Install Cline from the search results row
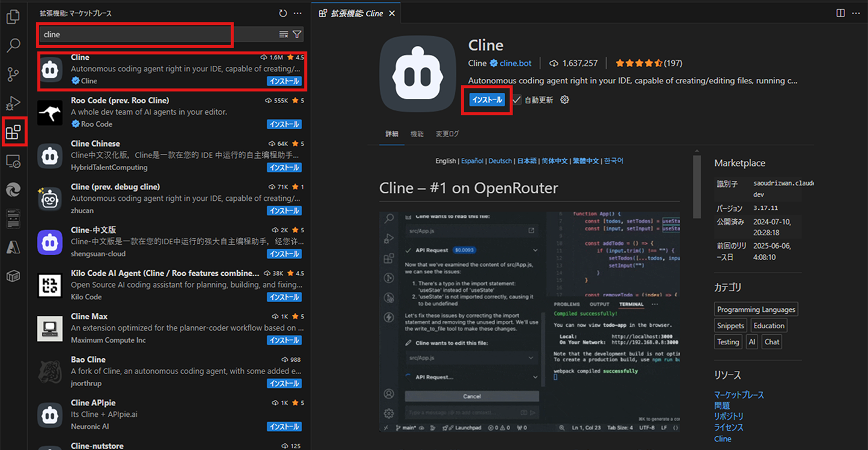This screenshot has width=868, height=450. [x=284, y=81]
